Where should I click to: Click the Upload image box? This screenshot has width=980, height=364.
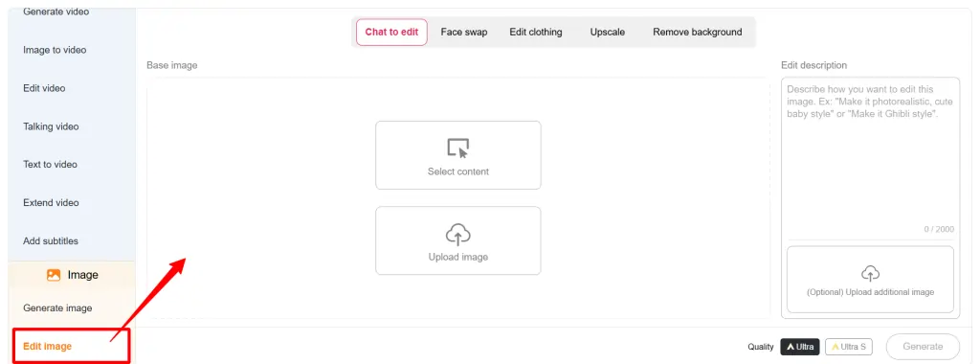coord(458,240)
